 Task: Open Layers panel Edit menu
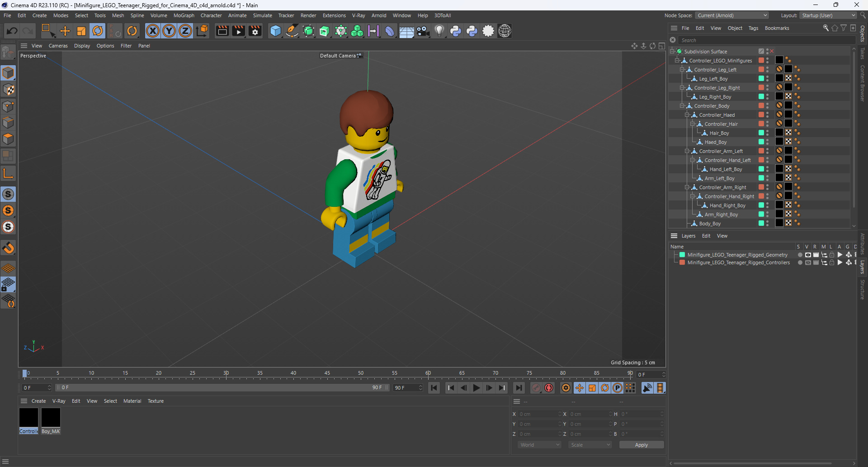(x=706, y=236)
